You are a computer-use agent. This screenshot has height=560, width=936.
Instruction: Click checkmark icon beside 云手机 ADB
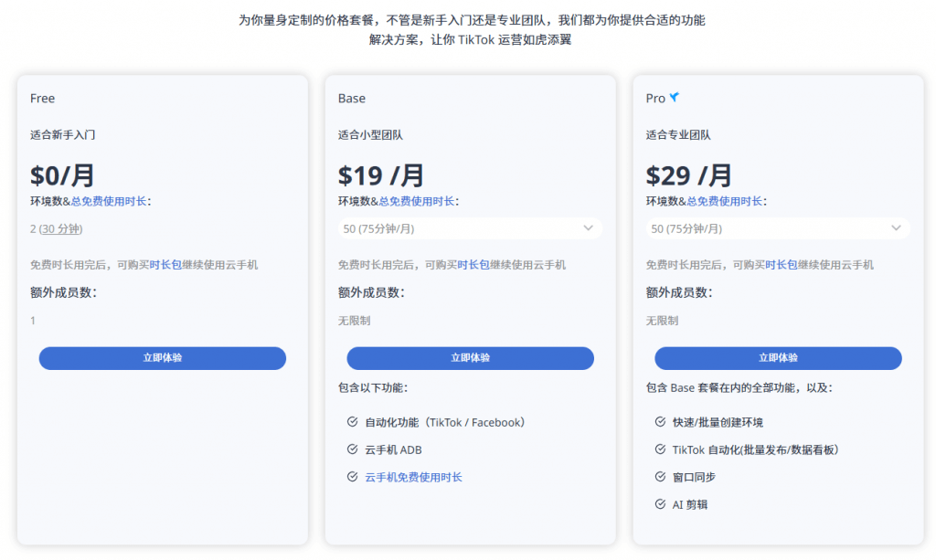point(352,449)
